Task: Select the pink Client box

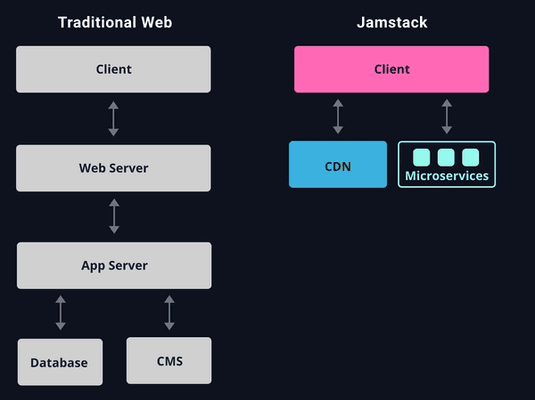Action: pyautogui.click(x=391, y=69)
